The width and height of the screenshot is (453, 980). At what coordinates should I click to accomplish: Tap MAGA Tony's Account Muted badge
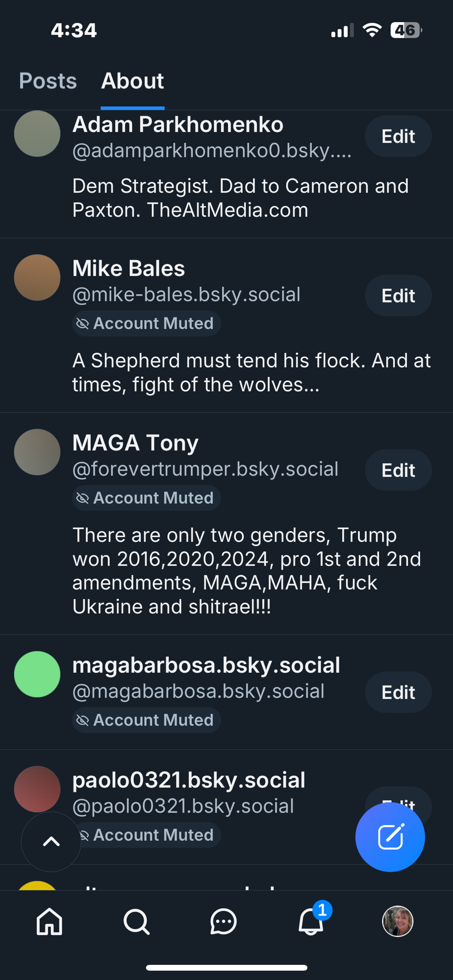146,498
